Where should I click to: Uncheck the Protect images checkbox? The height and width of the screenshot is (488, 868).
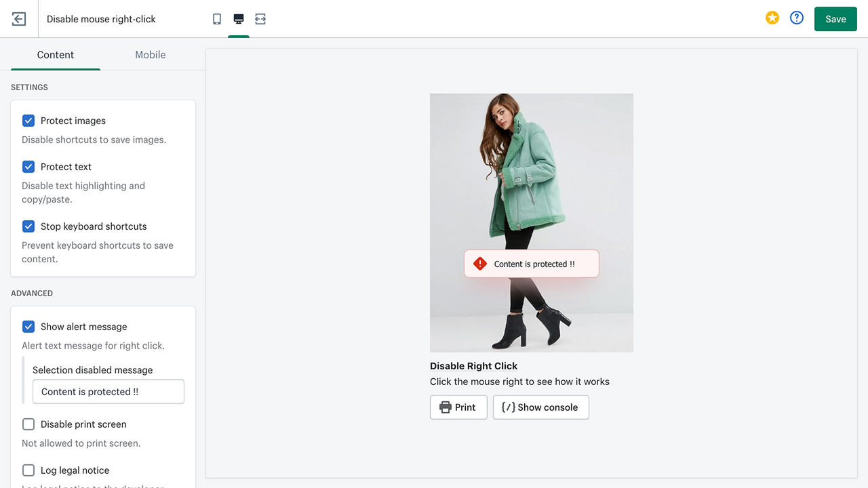(28, 121)
